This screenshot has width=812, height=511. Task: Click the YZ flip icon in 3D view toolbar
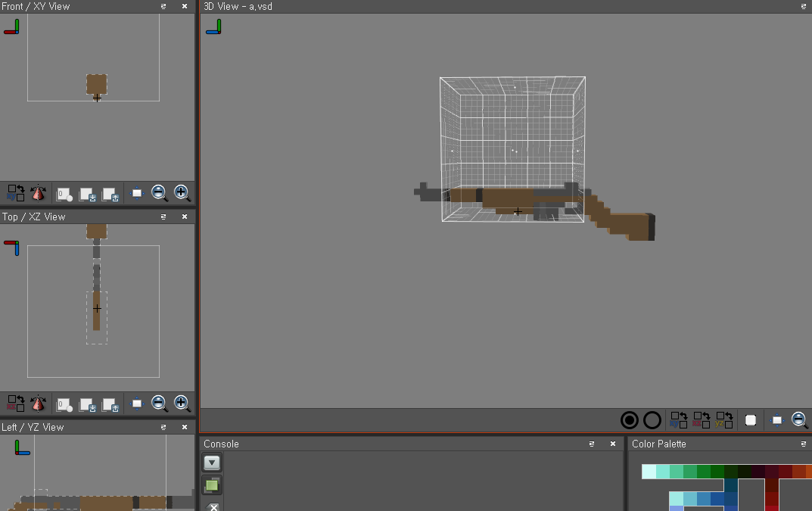(x=724, y=419)
